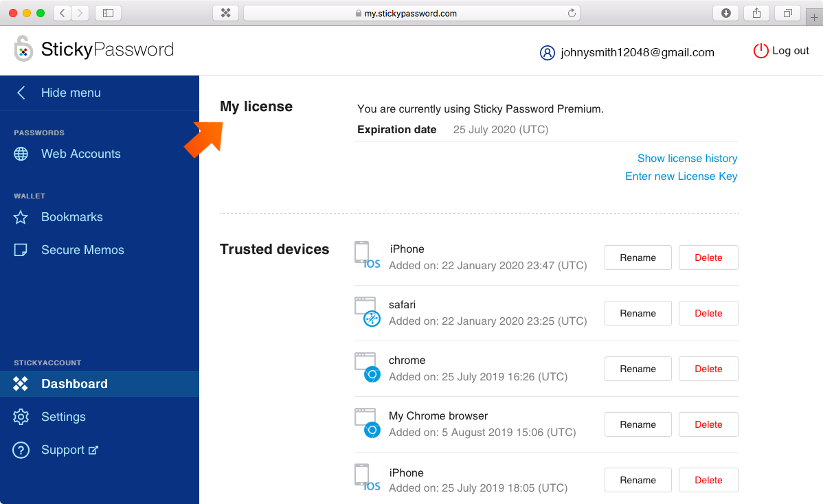
Task: Click My Chrome browser device icon
Action: click(368, 423)
